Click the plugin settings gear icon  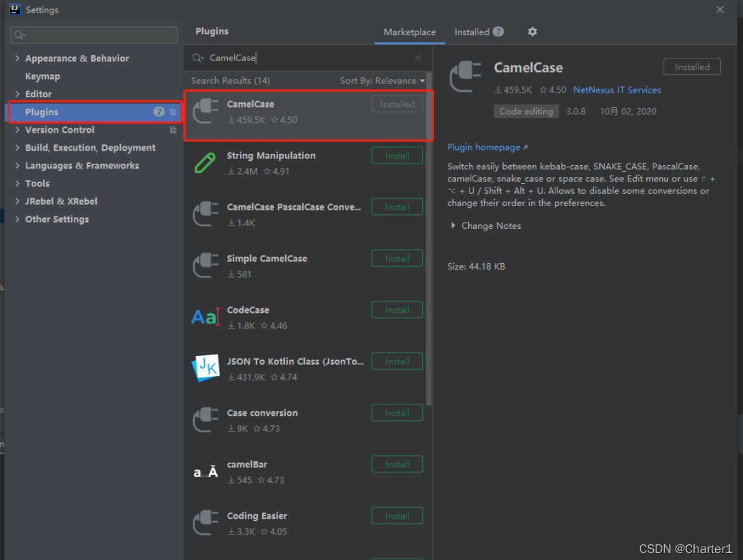click(x=532, y=32)
